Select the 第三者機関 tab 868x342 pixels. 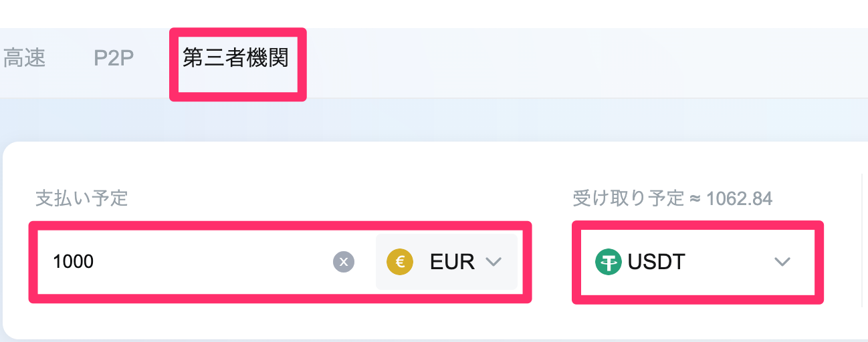coord(236,58)
